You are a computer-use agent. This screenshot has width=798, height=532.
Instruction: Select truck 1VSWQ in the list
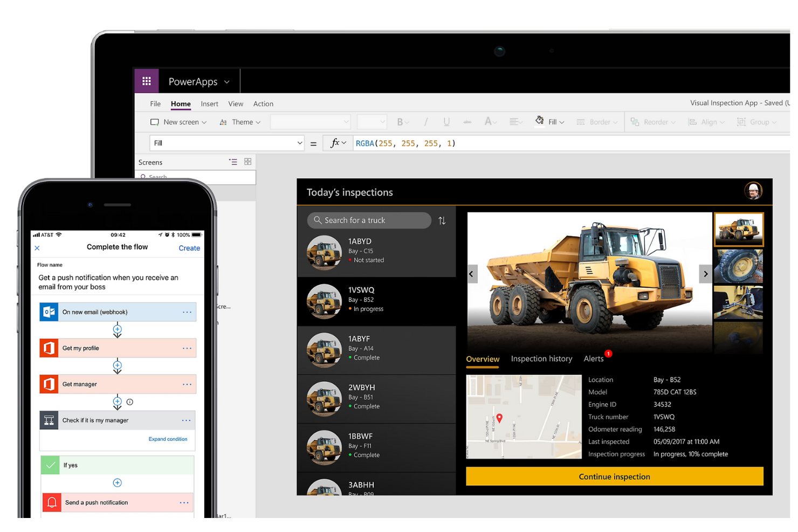point(376,301)
